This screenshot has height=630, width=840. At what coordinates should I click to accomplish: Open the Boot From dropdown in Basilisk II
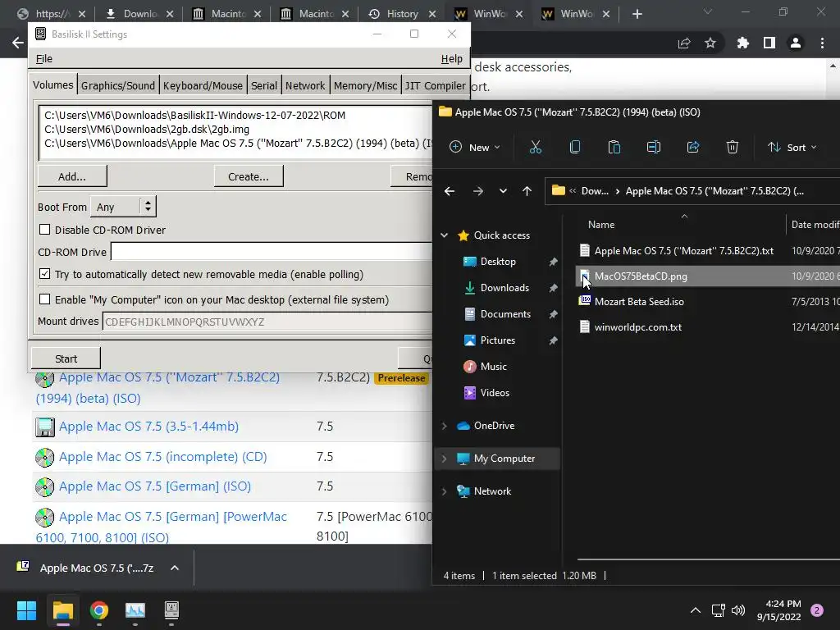click(123, 207)
